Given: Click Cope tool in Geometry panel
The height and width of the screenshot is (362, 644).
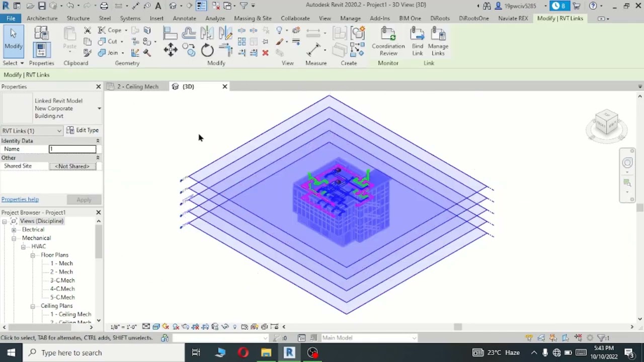Looking at the screenshot, I should click(x=110, y=30).
